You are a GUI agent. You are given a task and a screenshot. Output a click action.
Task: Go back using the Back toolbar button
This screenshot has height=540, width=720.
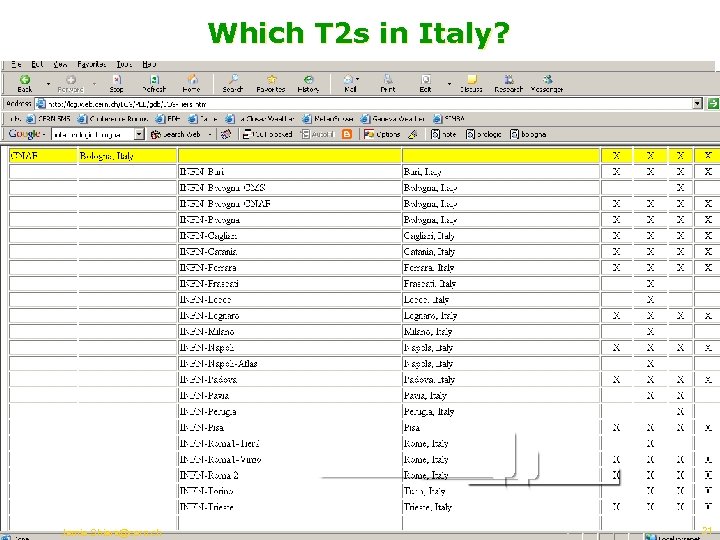25,84
